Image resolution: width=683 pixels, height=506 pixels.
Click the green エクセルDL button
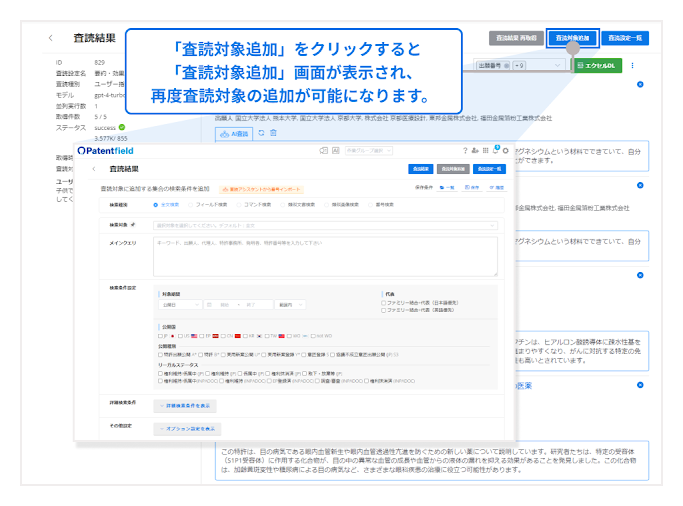pyautogui.click(x=598, y=65)
